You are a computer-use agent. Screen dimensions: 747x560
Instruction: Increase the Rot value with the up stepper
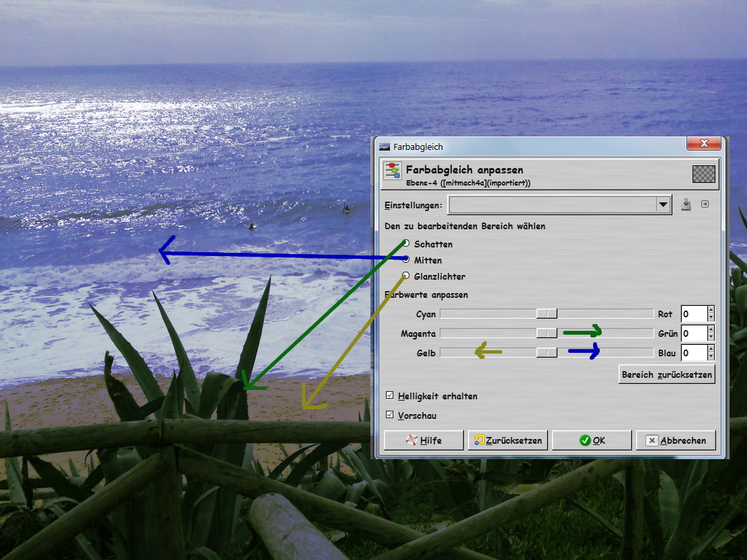click(711, 309)
